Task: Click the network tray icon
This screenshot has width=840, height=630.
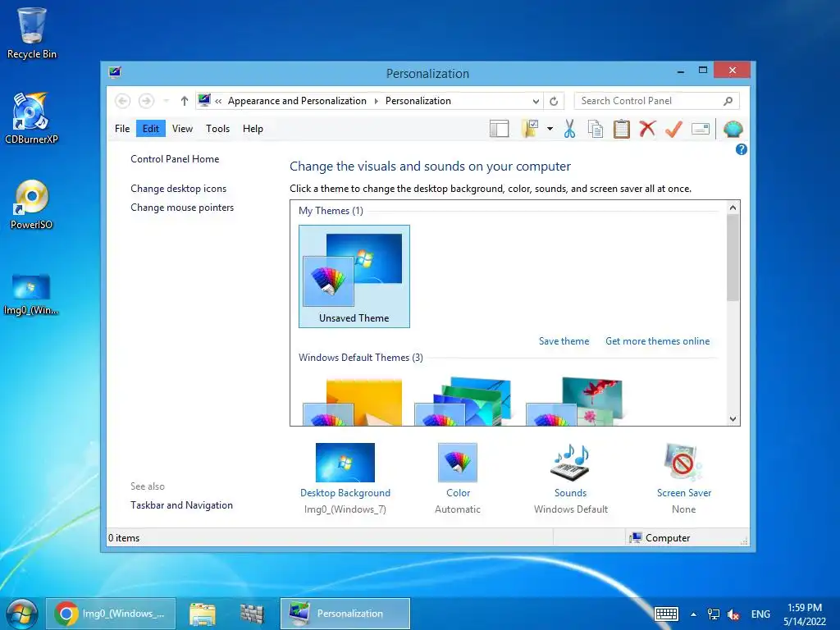Action: coord(713,614)
